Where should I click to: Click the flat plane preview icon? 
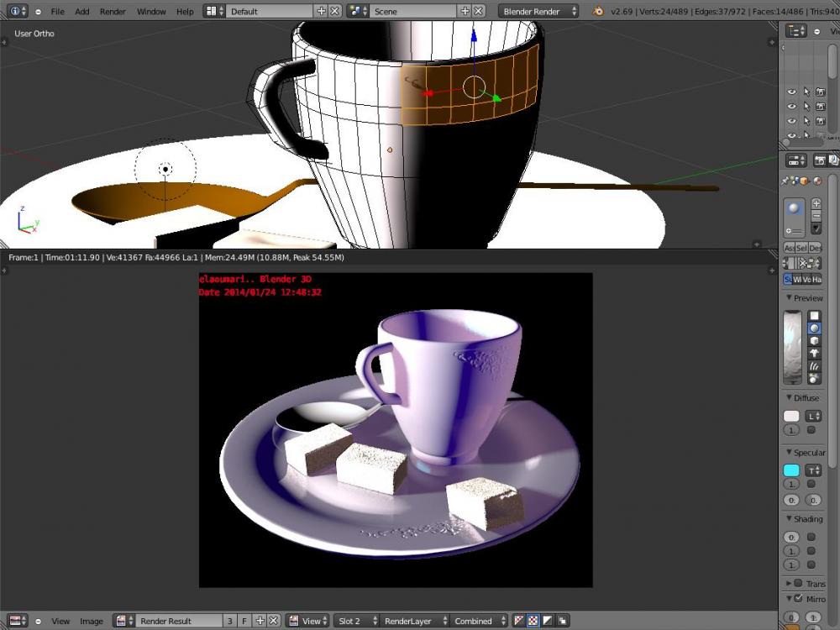click(814, 316)
